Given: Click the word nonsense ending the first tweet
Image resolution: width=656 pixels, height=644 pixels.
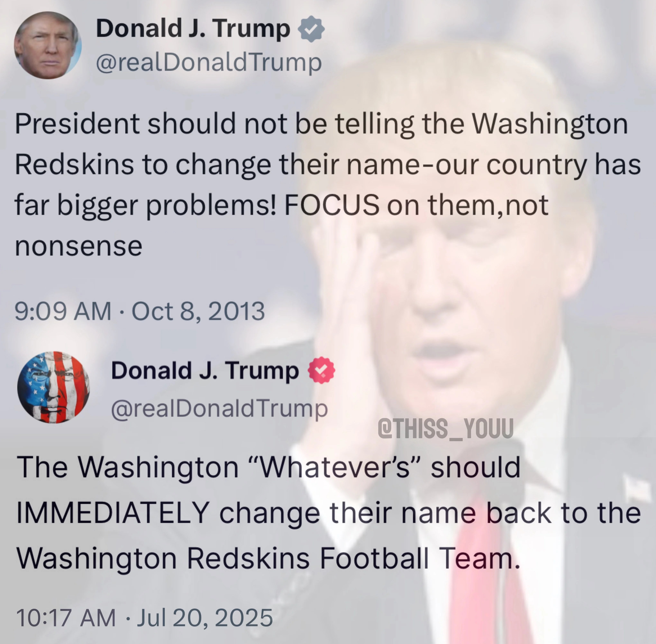Looking at the screenshot, I should (78, 247).
